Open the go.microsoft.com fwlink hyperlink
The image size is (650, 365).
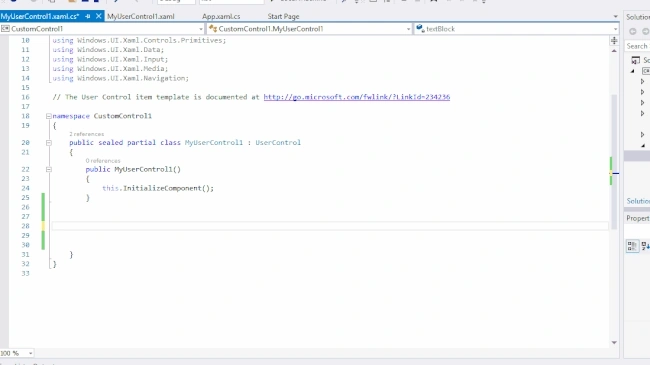(x=357, y=97)
